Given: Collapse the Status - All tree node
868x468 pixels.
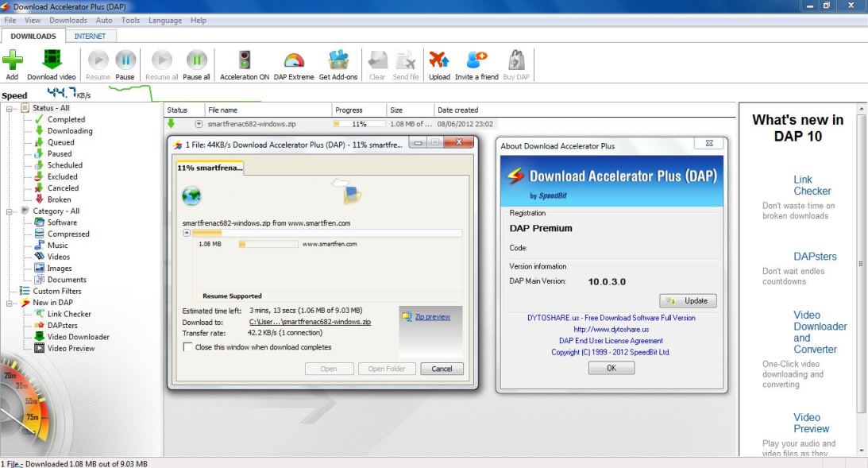Looking at the screenshot, I should point(10,109).
